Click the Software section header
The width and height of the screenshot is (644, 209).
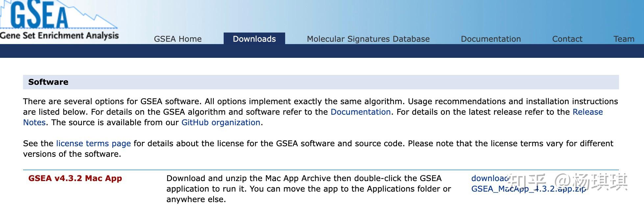[321, 82]
